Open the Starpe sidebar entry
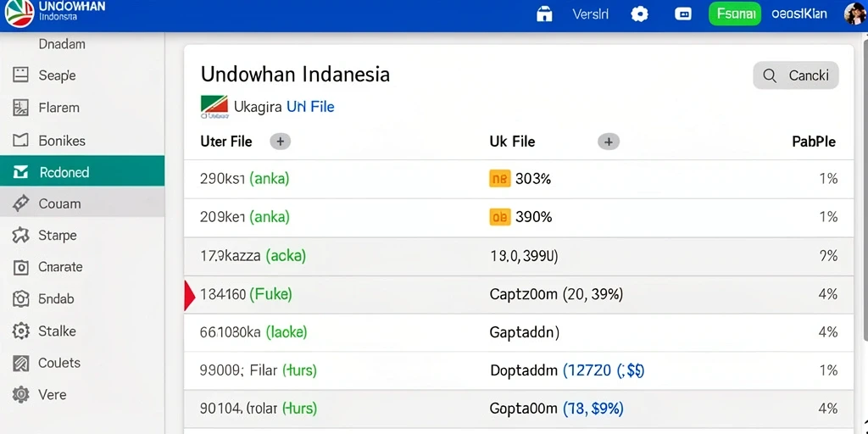868x434 pixels. pos(82,236)
